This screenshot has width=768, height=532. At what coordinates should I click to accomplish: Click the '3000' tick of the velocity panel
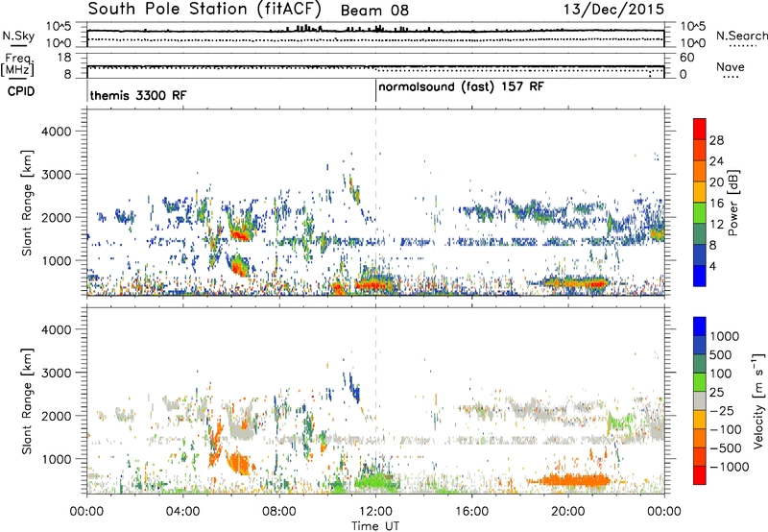click(x=56, y=373)
